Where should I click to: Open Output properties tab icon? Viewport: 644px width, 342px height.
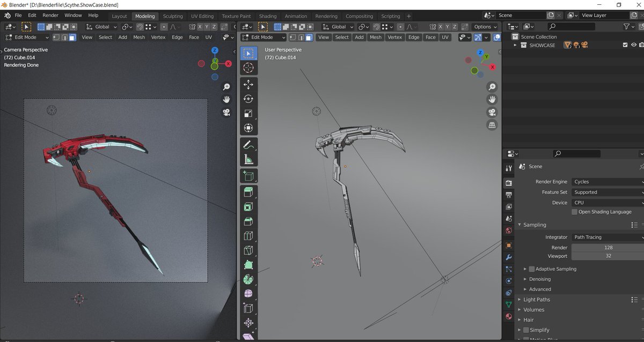coord(509,195)
